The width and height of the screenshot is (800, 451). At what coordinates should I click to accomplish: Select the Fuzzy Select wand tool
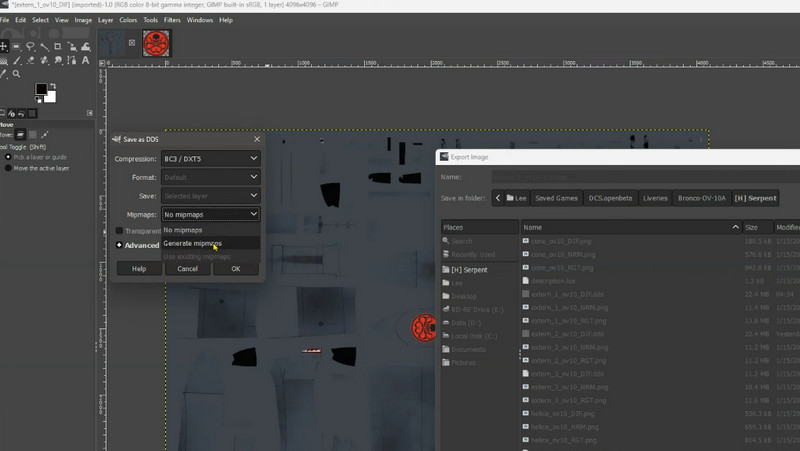(44, 47)
